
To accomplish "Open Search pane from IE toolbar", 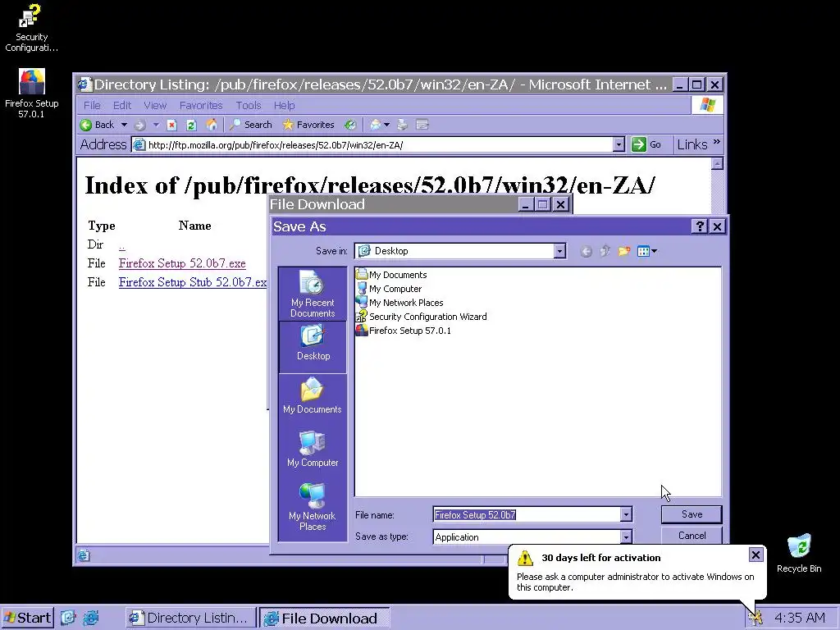I will tap(251, 125).
